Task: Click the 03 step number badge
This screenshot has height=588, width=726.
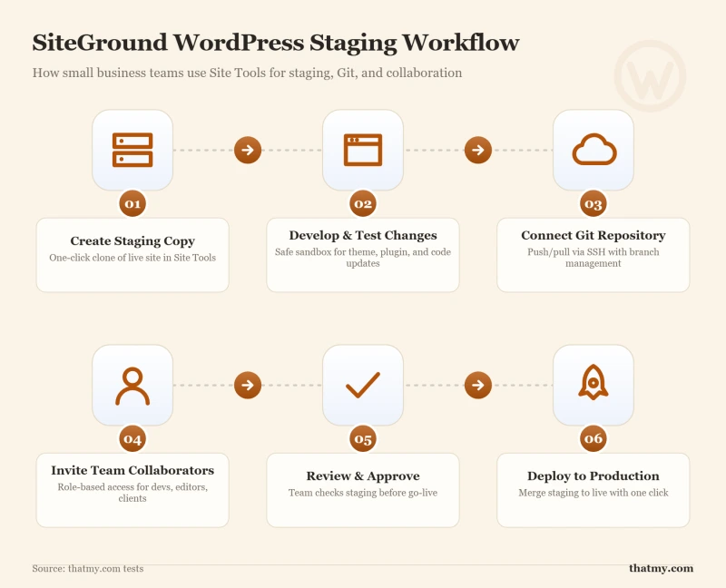Action: [594, 204]
